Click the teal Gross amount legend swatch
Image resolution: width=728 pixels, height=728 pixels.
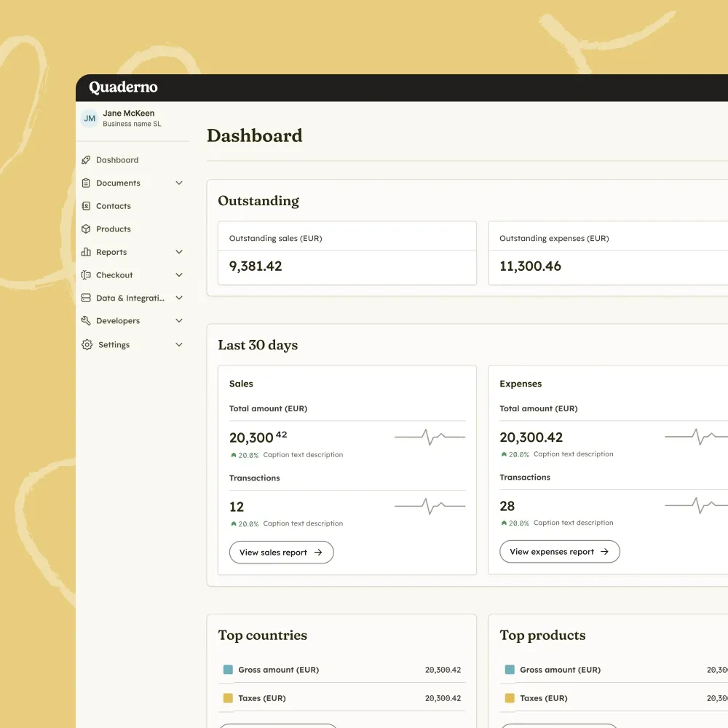pyautogui.click(x=229, y=669)
